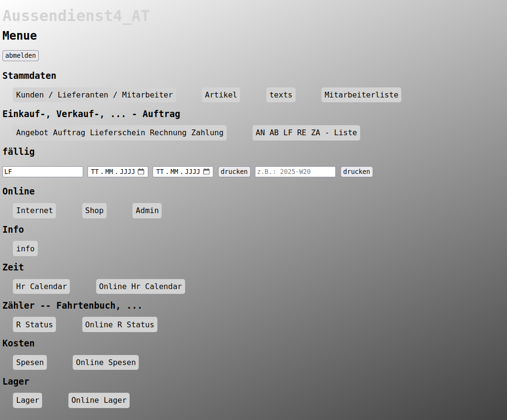Click the Menue heading
Viewport: 507px width, 420px height.
point(20,35)
